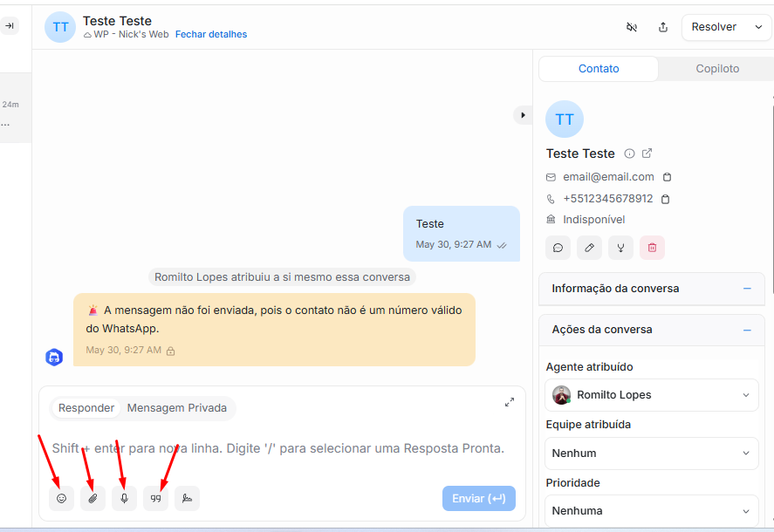This screenshot has height=532, width=774.
Task: Click the quotation marks icon in editor toolbar
Action: click(155, 499)
